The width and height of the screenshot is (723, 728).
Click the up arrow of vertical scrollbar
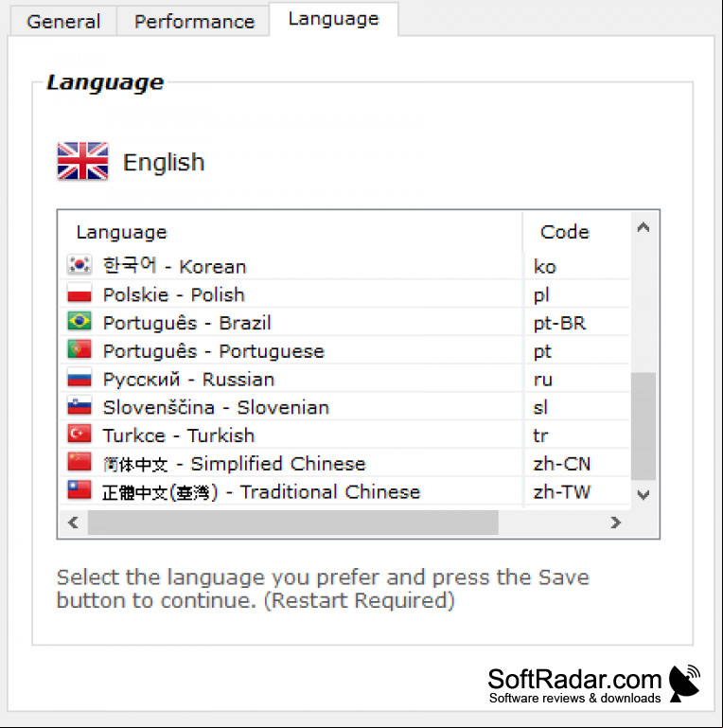pos(644,227)
